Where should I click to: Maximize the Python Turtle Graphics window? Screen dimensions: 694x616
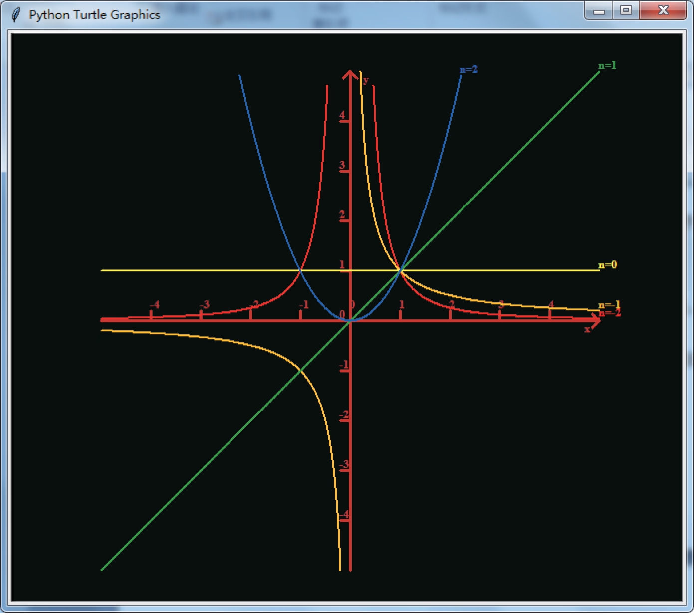(x=626, y=10)
